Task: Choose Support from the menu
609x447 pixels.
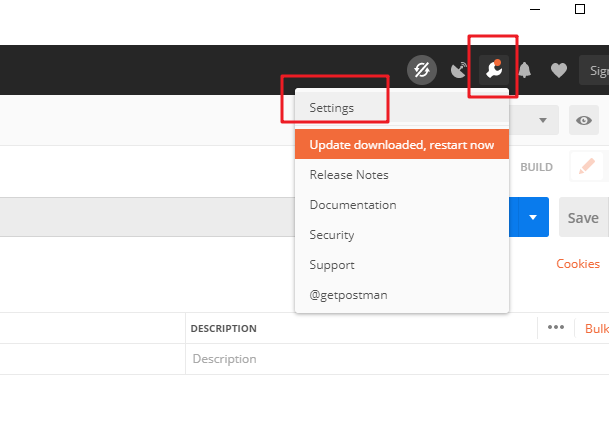Action: click(332, 265)
